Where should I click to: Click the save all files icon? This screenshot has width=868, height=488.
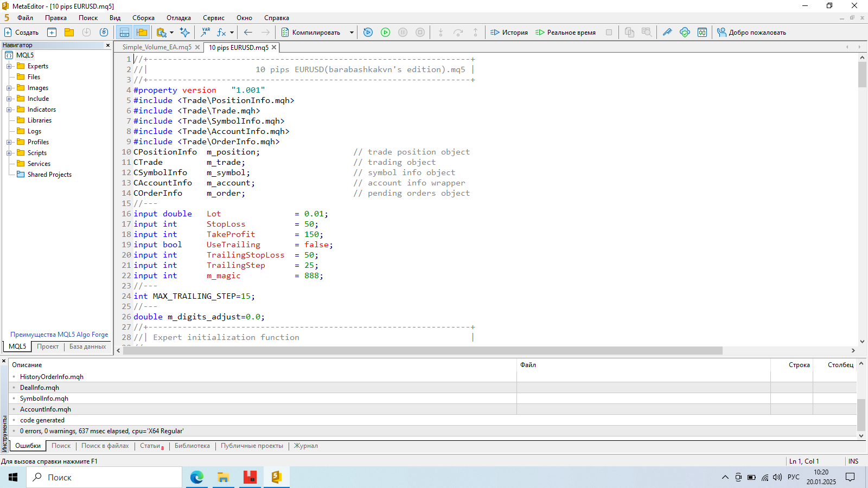coord(104,33)
